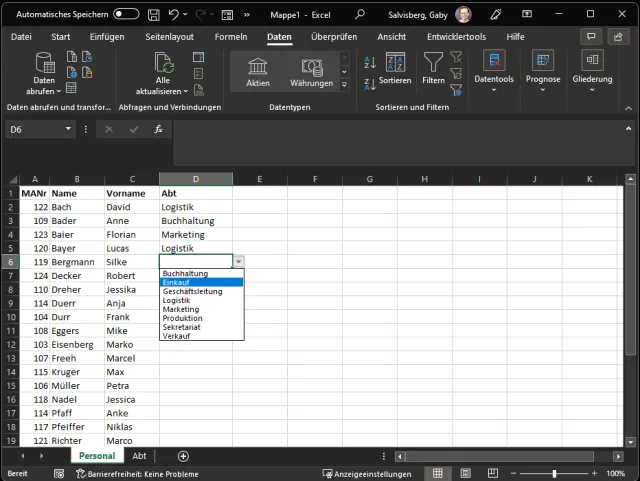The width and height of the screenshot is (640, 481).
Task: Toggle the Automatisches Speichern switch
Action: [126, 15]
